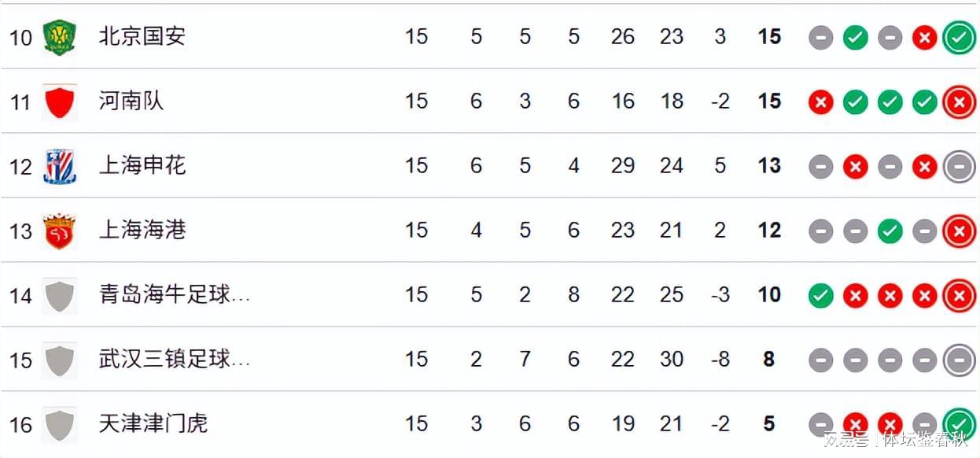This screenshot has height=458, width=980.
Task: Click 青岛海牛's first green win result icon
Action: 820,296
